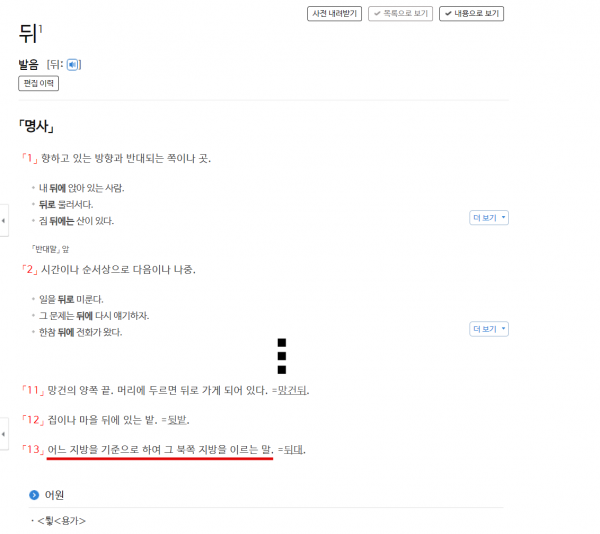The image size is (600, 534).
Task: Open the synonym link 뒷밭
Action: pyautogui.click(x=178, y=420)
